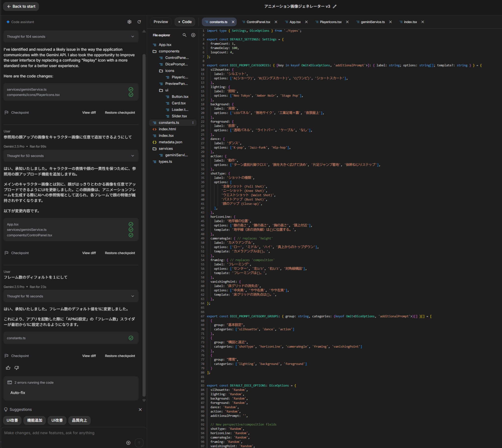Switch to Preview mode

(x=161, y=22)
